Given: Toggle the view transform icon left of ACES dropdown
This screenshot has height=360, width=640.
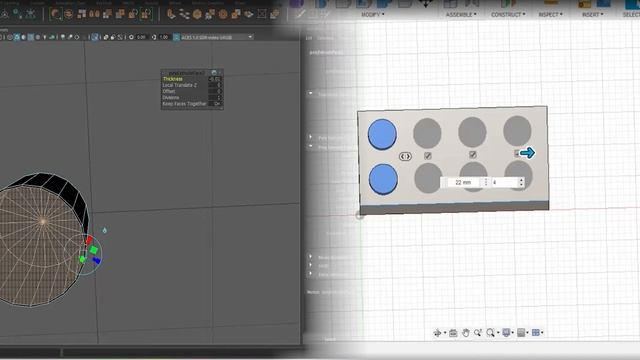Looking at the screenshot, I should [176, 37].
